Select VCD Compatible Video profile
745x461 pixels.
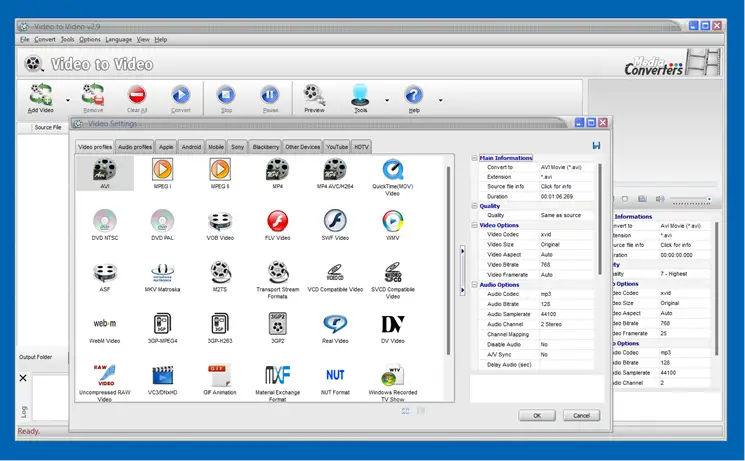[335, 272]
